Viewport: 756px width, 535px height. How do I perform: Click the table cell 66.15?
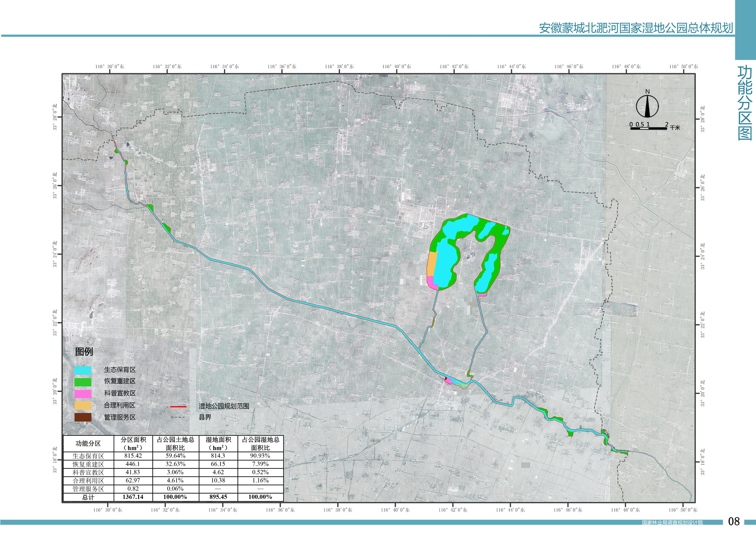pyautogui.click(x=218, y=464)
